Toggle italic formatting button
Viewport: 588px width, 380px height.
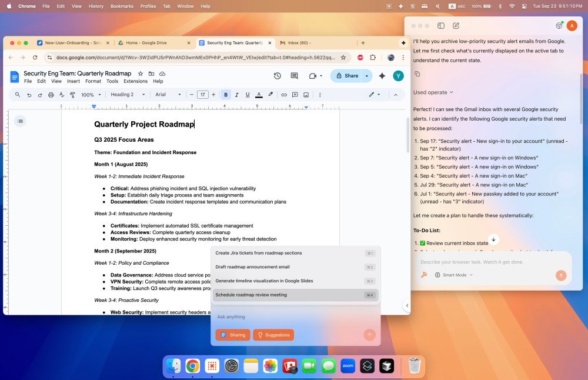pyautogui.click(x=236, y=95)
